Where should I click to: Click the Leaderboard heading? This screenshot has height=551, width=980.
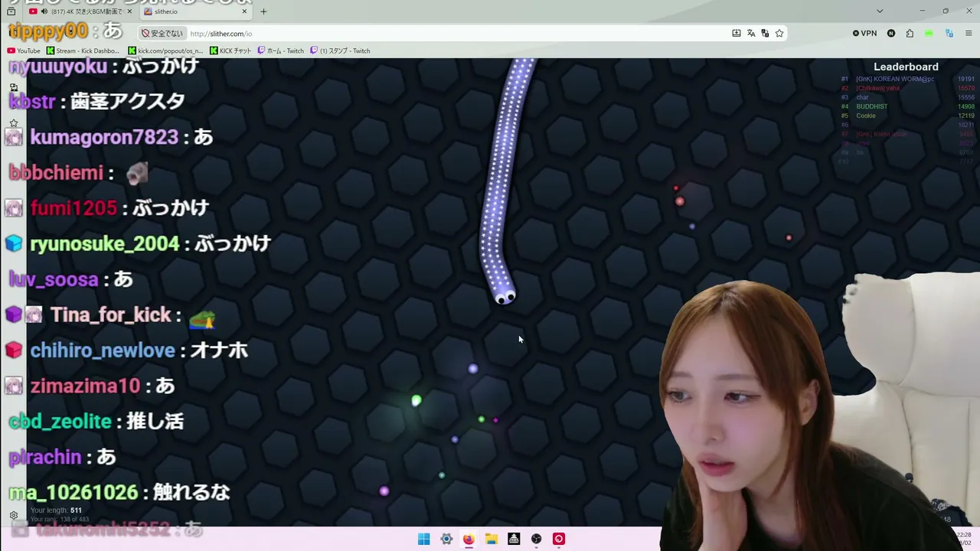pos(906,67)
